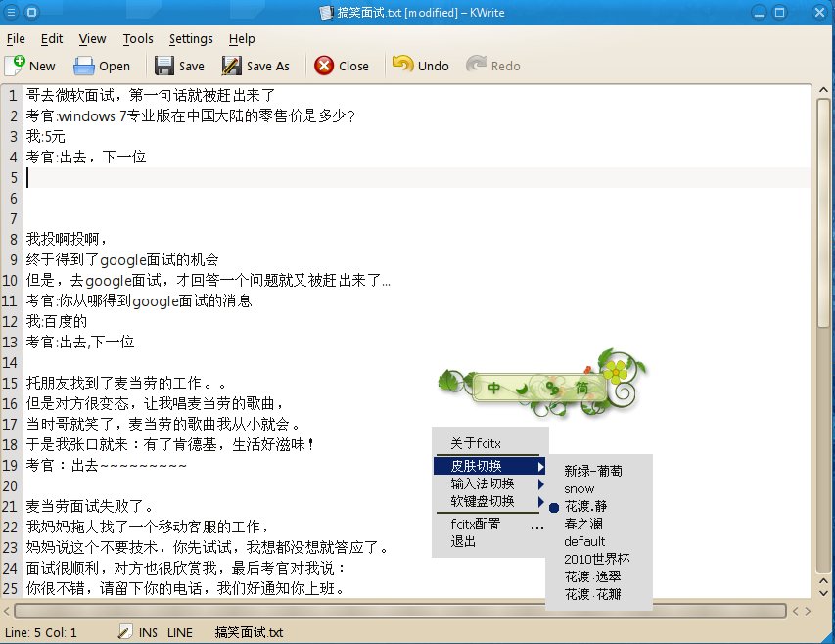Open the File menu
835x644 pixels.
click(16, 39)
